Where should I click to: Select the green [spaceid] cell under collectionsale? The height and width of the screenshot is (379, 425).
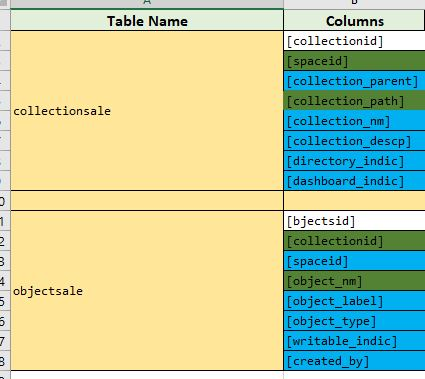click(x=354, y=61)
